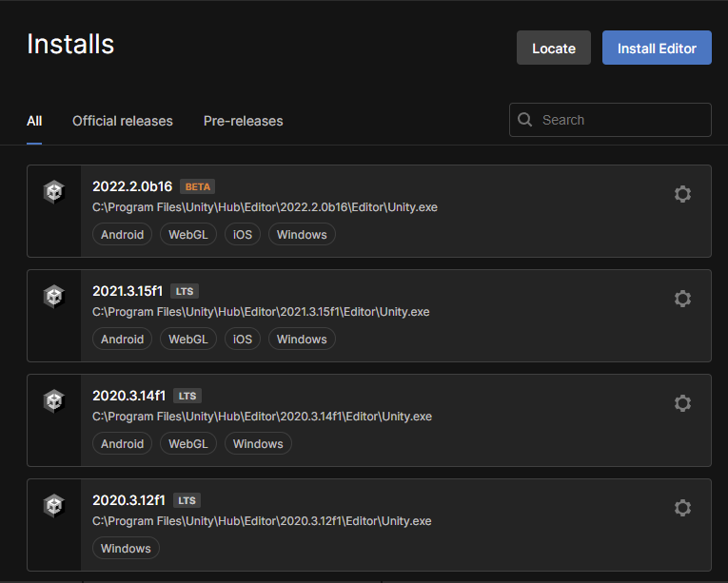Image resolution: width=728 pixels, height=583 pixels.
Task: Select the 2021.3.15f1 version title
Action: point(128,291)
